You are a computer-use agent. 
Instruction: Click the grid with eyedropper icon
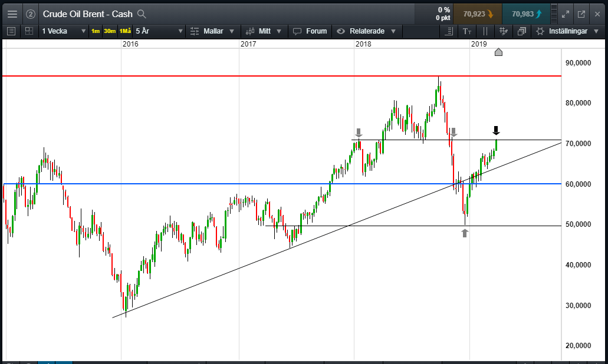click(503, 31)
